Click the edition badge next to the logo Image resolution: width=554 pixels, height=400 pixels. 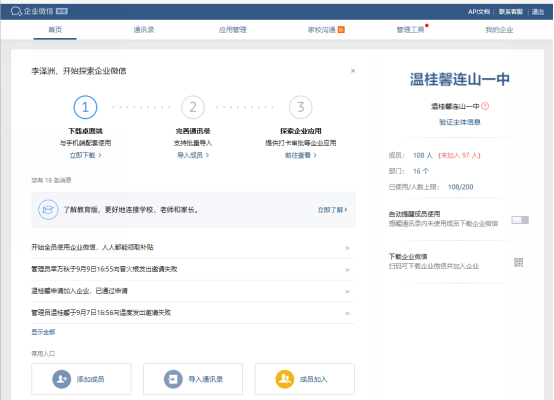click(x=62, y=11)
